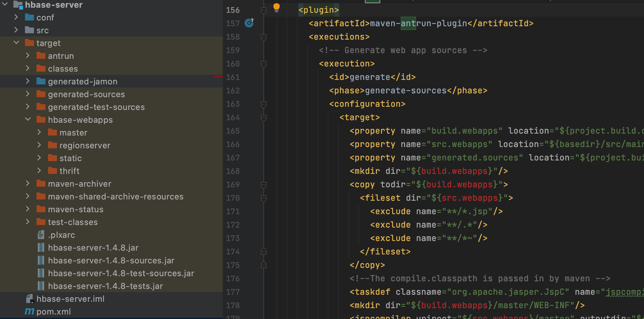Screen dimensions: 644x319
Task: Open the pom.xml Maven file
Action: pos(53,312)
